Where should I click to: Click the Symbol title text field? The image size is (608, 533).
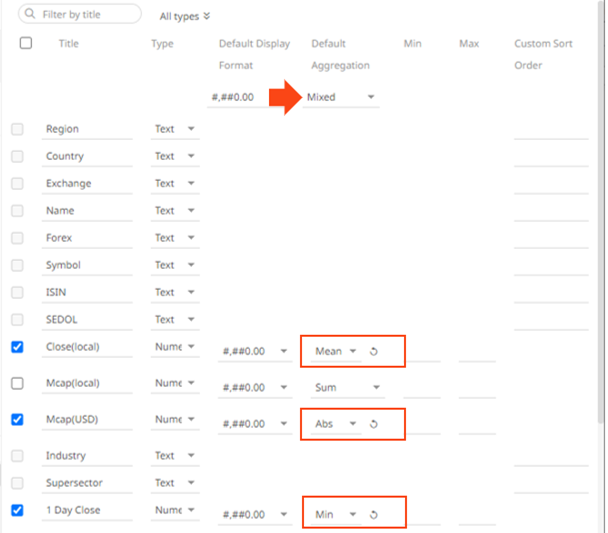[88, 266]
